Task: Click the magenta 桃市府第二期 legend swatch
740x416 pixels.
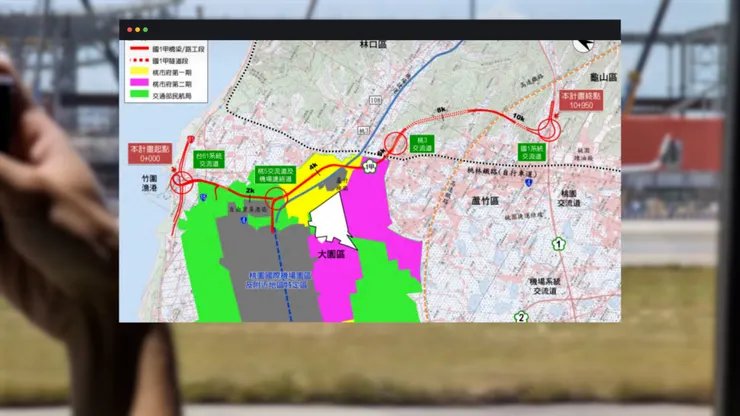Action: 139,83
